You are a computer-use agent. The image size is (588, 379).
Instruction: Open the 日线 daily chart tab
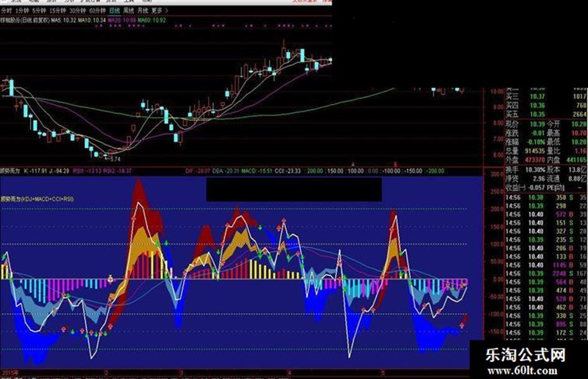click(114, 11)
